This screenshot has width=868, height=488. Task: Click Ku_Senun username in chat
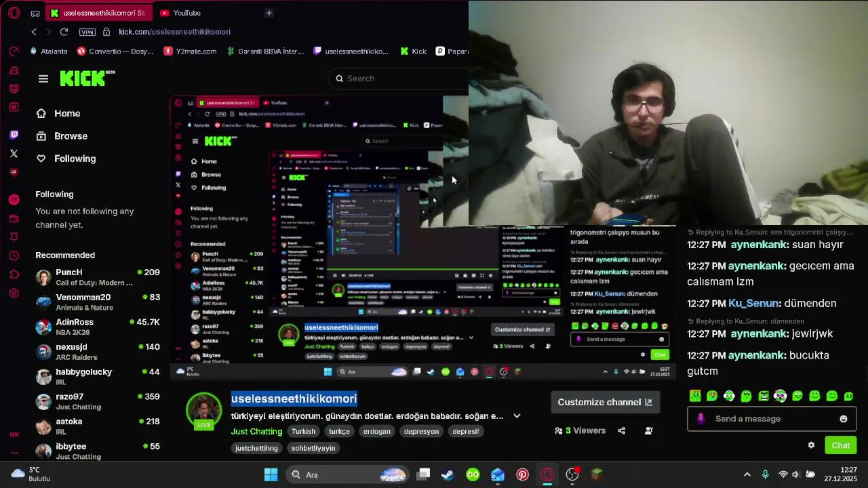point(753,304)
